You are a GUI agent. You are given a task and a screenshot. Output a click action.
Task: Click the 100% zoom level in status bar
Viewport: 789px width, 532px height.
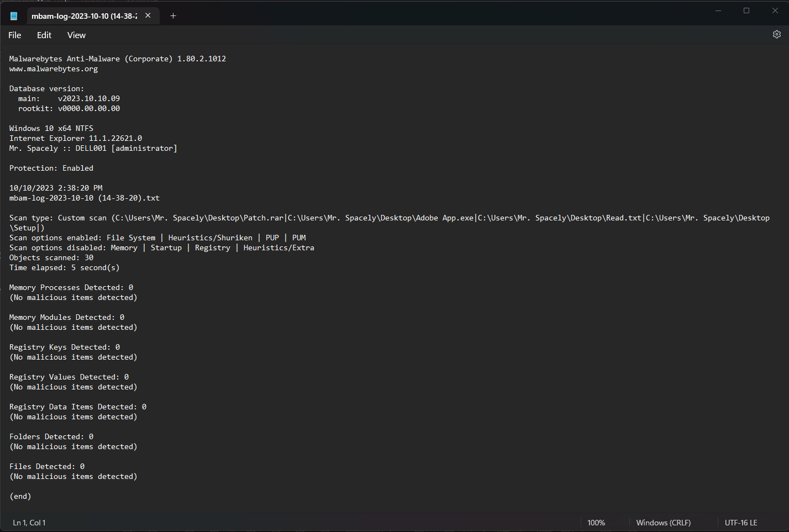596,523
